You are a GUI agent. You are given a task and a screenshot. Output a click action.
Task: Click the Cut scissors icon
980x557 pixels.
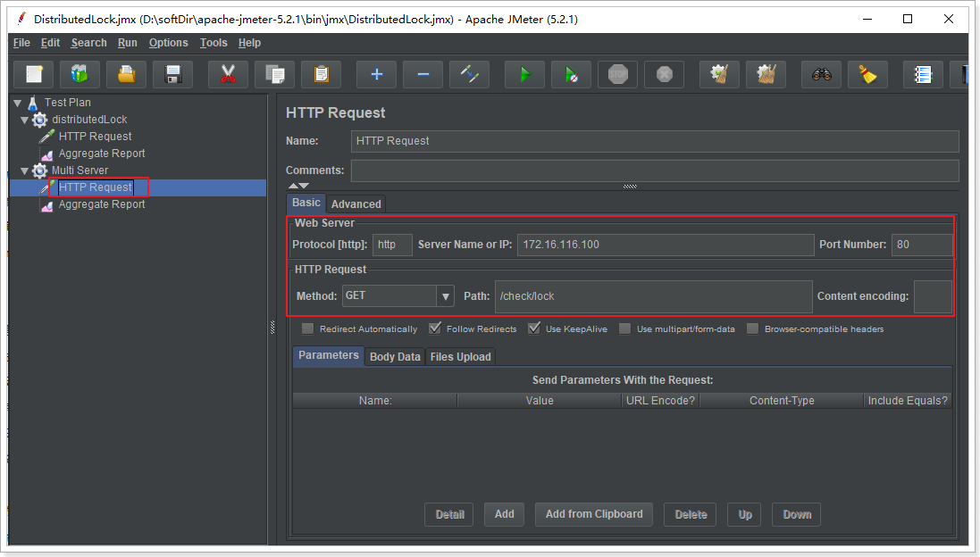(x=228, y=75)
